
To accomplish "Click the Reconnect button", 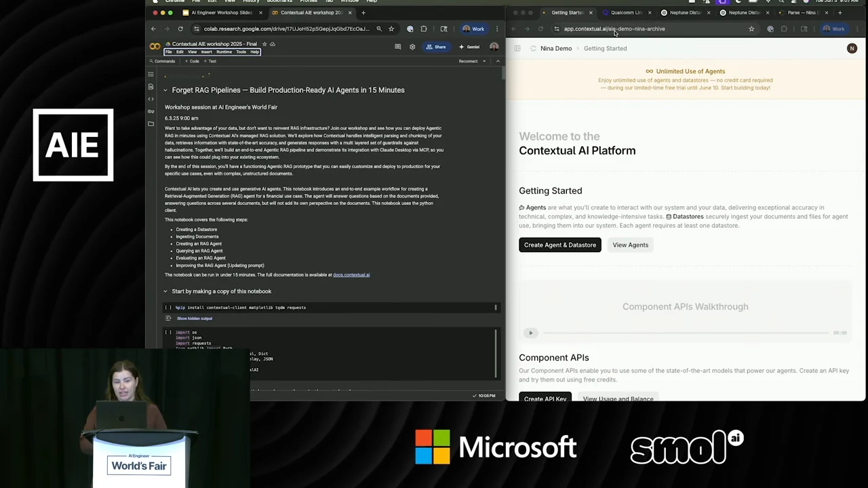I will (x=468, y=61).
